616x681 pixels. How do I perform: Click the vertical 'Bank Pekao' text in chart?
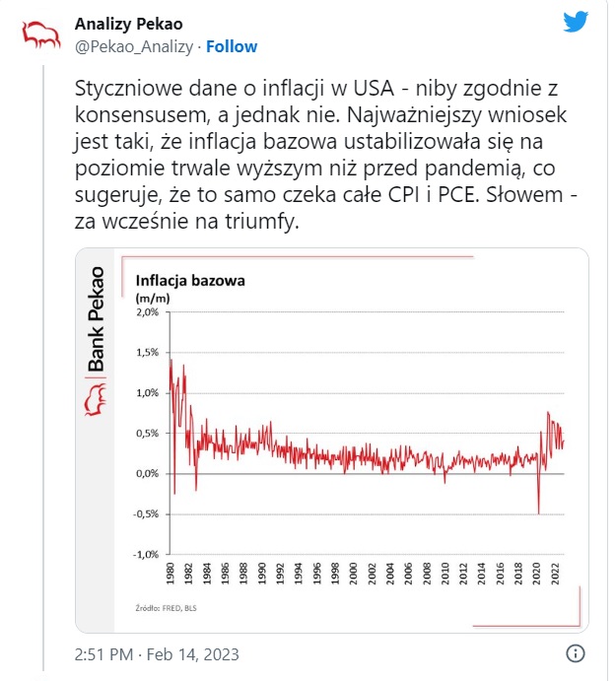point(97,318)
